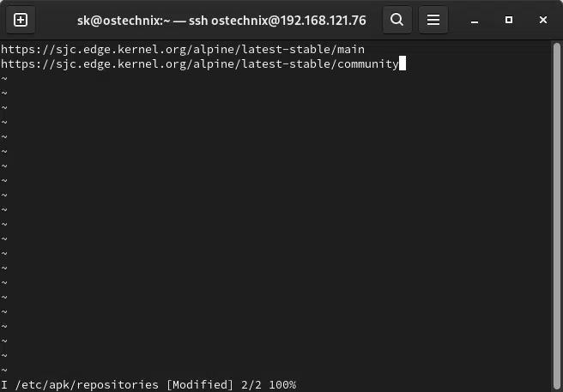Click the '/etc/apk/repositories' filename in status line

[x=86, y=385]
